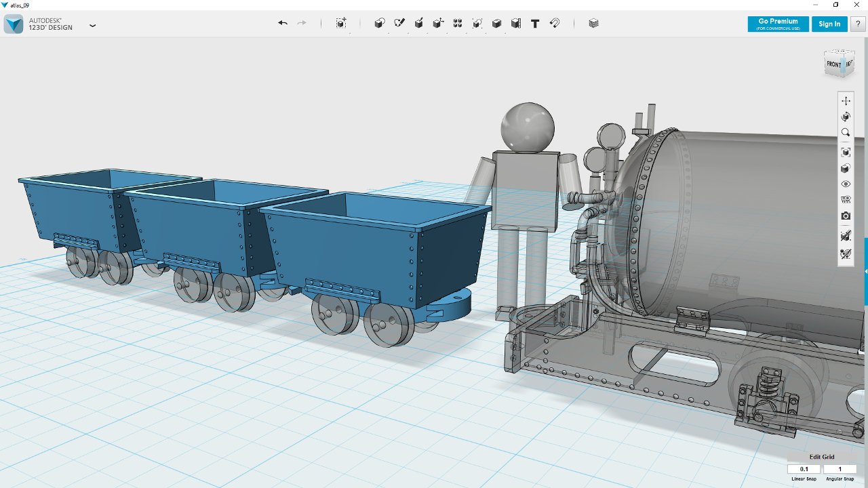
Task: Open the Help question mark button
Action: 857,24
